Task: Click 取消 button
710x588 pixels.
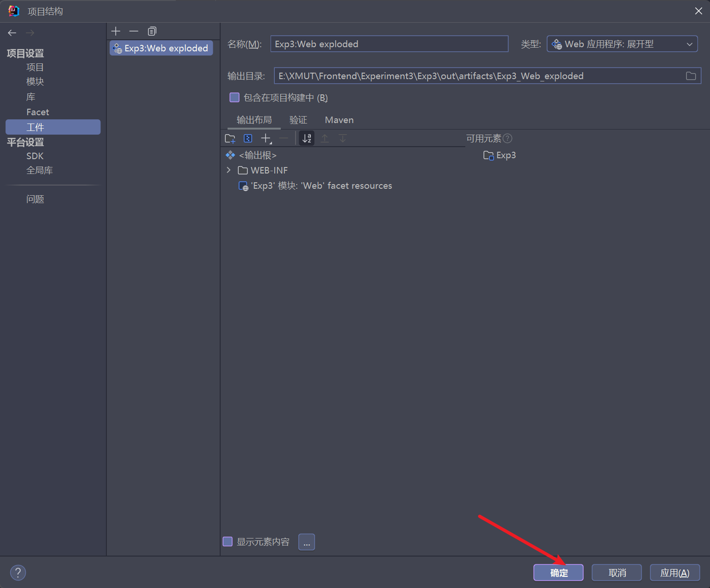Action: coord(617,573)
